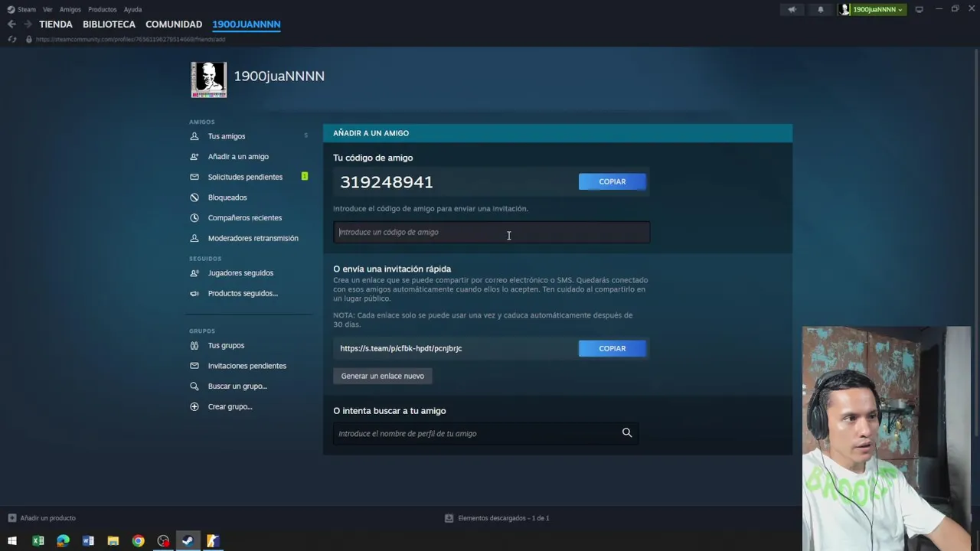Click the quick invite URL text
The width and height of the screenshot is (980, 551).
(x=401, y=348)
